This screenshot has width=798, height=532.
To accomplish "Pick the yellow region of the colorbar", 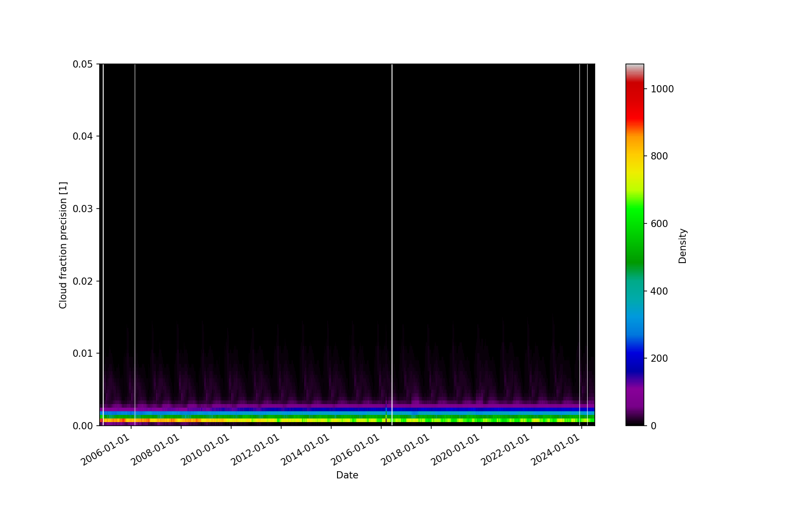I will [x=634, y=171].
